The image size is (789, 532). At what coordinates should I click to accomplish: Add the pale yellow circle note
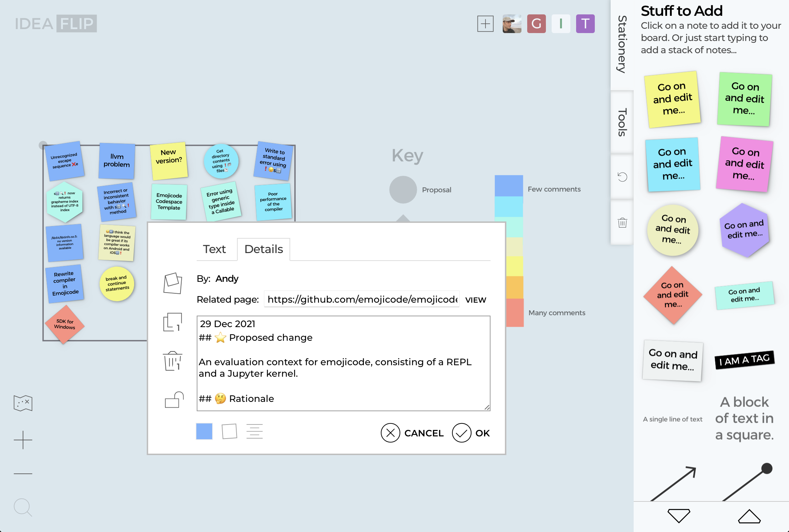[x=672, y=230]
